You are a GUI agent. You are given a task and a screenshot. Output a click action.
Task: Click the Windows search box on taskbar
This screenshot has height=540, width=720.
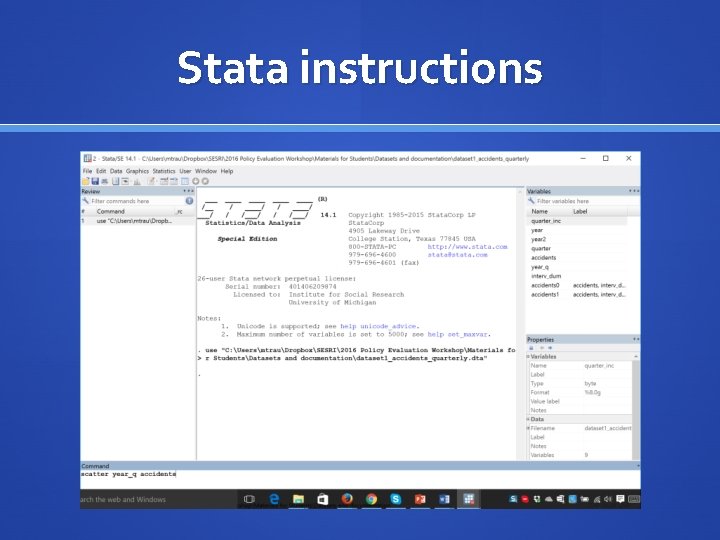coord(158,499)
